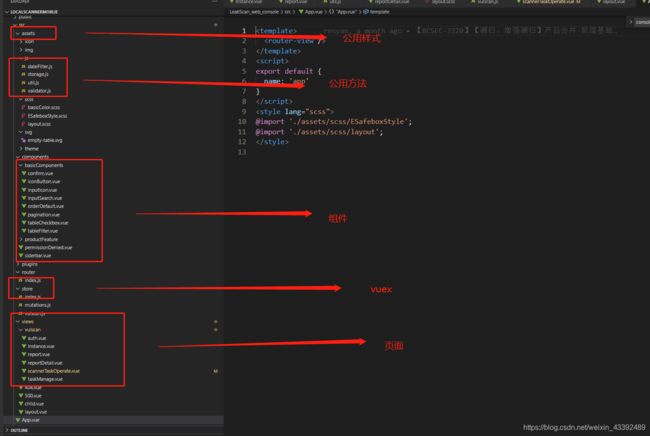The width and height of the screenshot is (650, 436).
Task: Collapse the vulscan folder
Action: tap(21, 330)
